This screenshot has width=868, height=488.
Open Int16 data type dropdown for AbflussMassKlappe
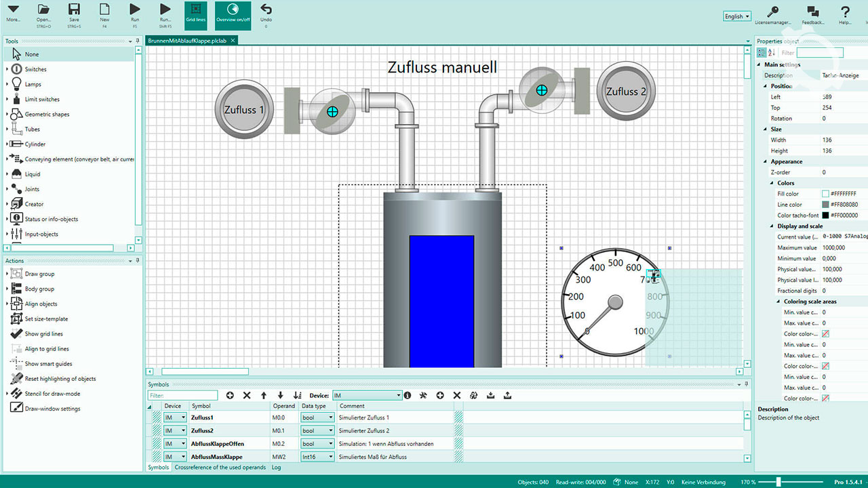point(318,457)
